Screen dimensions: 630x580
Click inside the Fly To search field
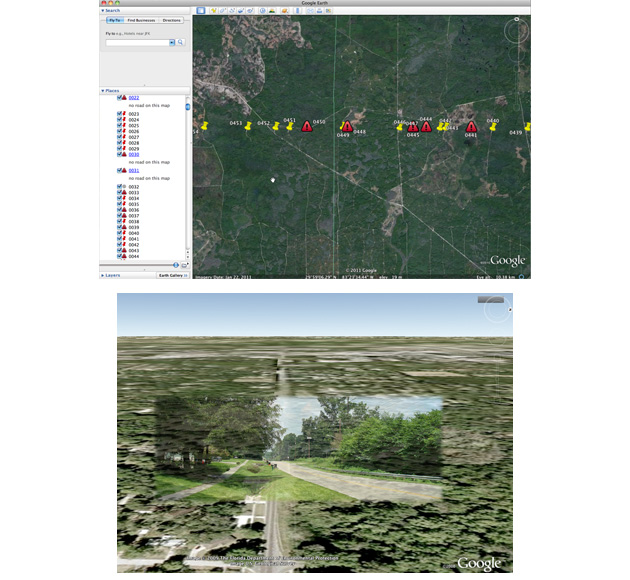tap(137, 42)
